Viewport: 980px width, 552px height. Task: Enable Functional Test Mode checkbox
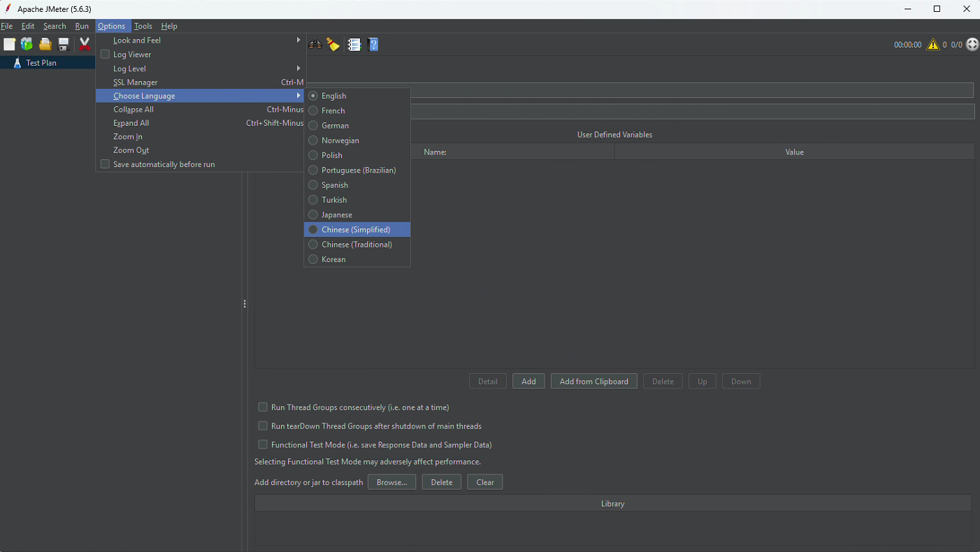point(263,445)
